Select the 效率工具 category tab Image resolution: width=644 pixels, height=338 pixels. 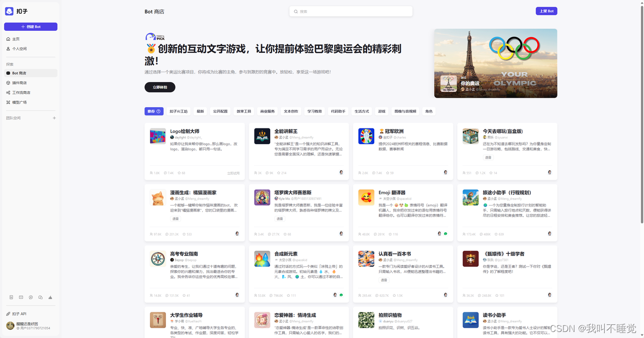coord(244,111)
